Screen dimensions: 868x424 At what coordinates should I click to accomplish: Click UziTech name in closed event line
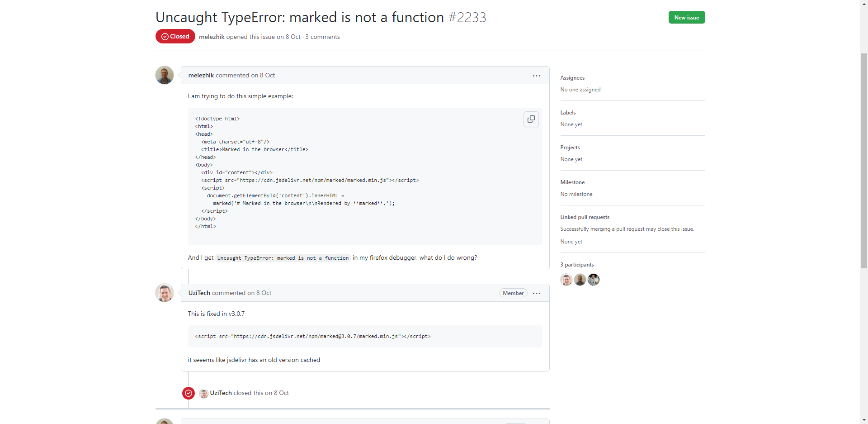click(221, 393)
